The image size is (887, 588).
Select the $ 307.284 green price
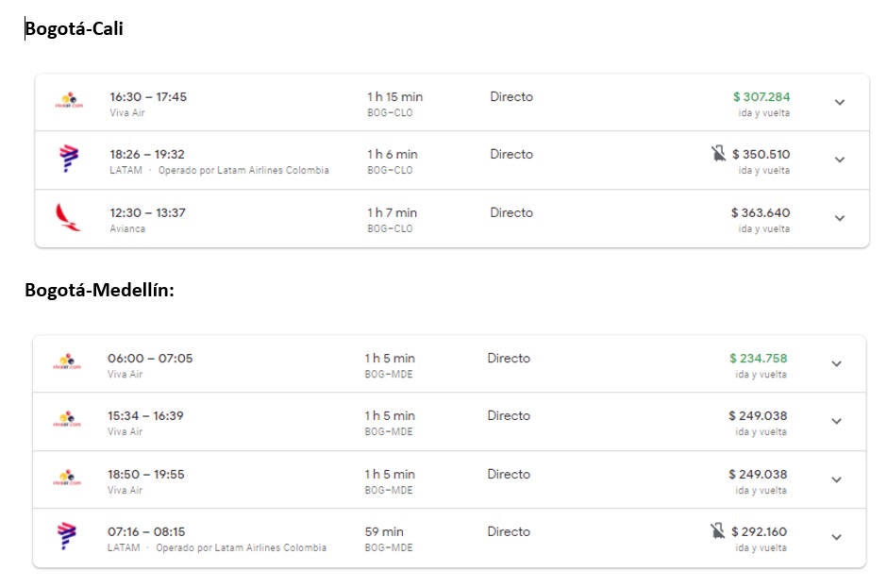(x=761, y=96)
